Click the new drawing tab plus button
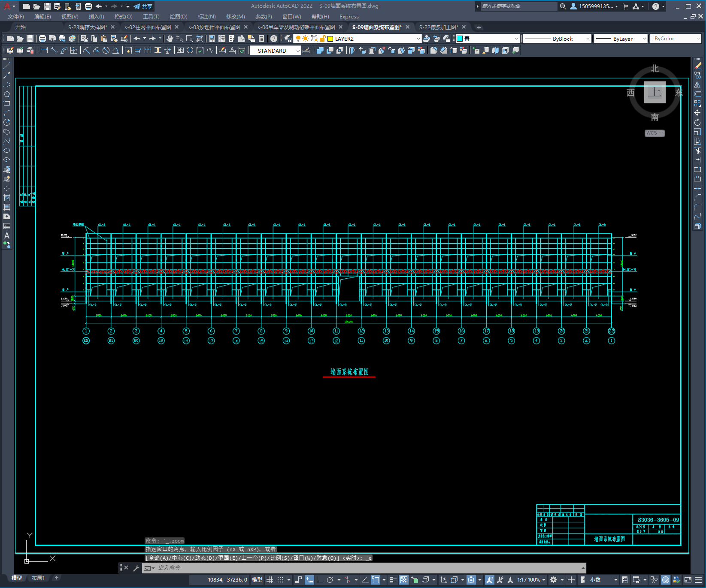The image size is (706, 588). point(479,27)
